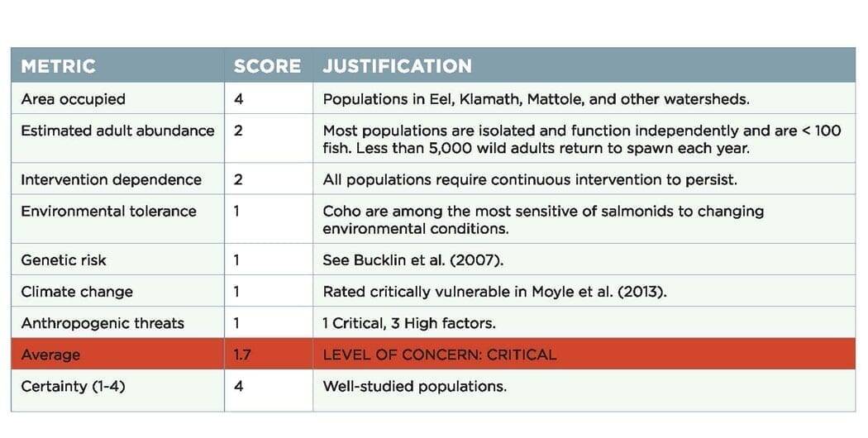Click the average score value 1.7

coord(241,355)
